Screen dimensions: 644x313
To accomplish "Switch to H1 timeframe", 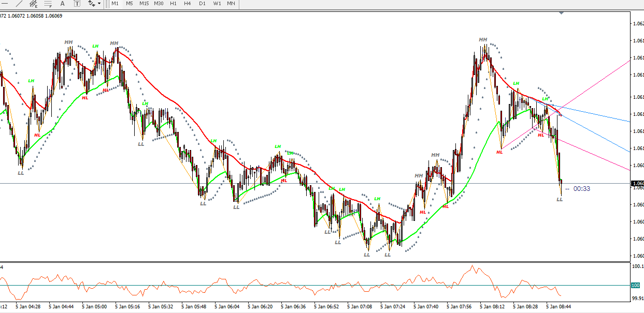I will 173,3.
